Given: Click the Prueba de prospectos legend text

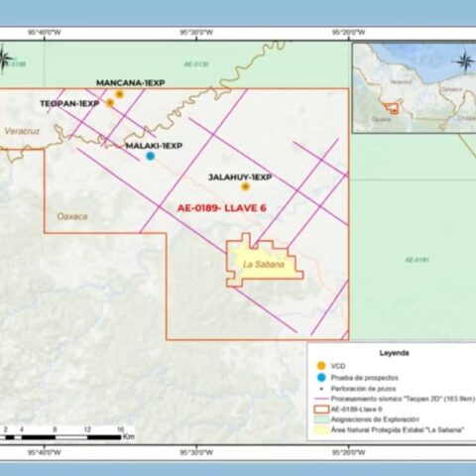Looking at the screenshot, I should tap(365, 378).
